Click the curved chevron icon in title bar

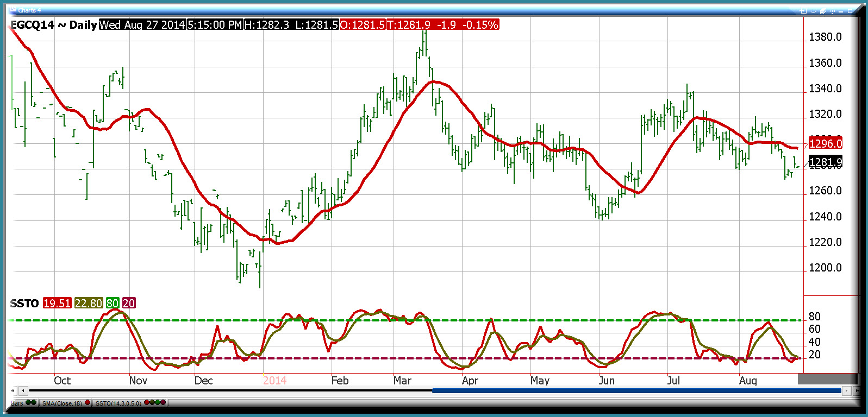click(x=814, y=11)
